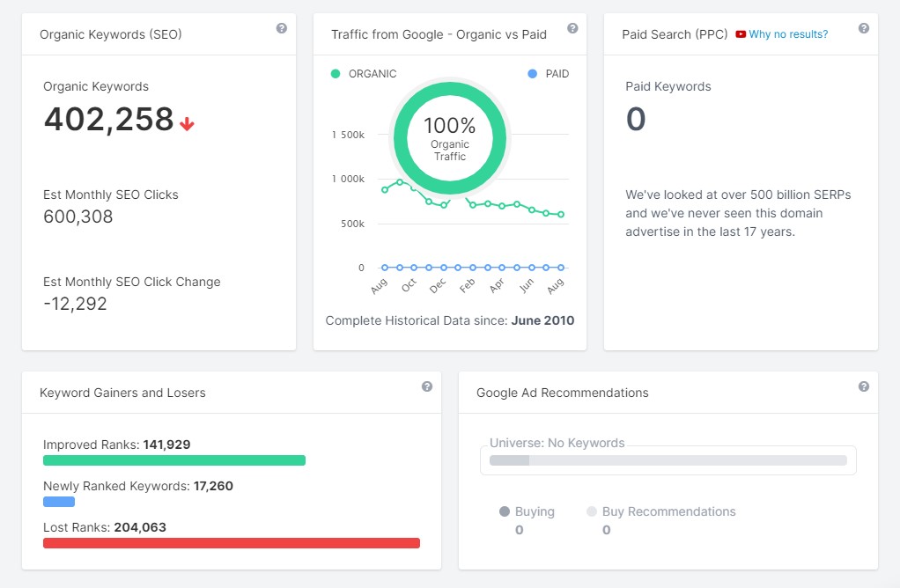This screenshot has height=588, width=900.
Task: Select the first organic data point for Aug
Action: (385, 189)
